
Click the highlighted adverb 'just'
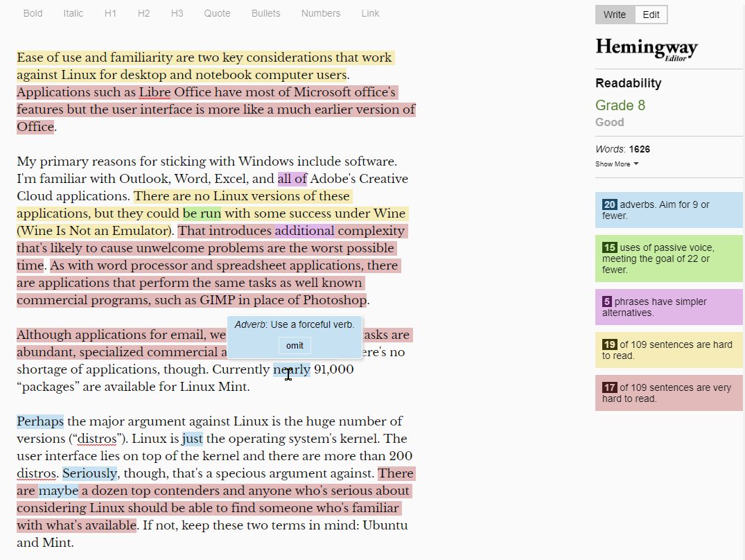pyautogui.click(x=193, y=439)
